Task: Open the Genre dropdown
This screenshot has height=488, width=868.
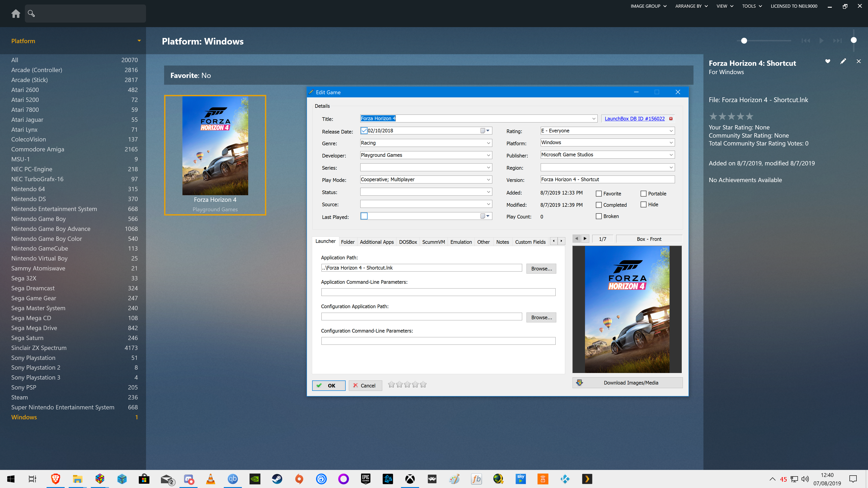Action: coord(488,143)
